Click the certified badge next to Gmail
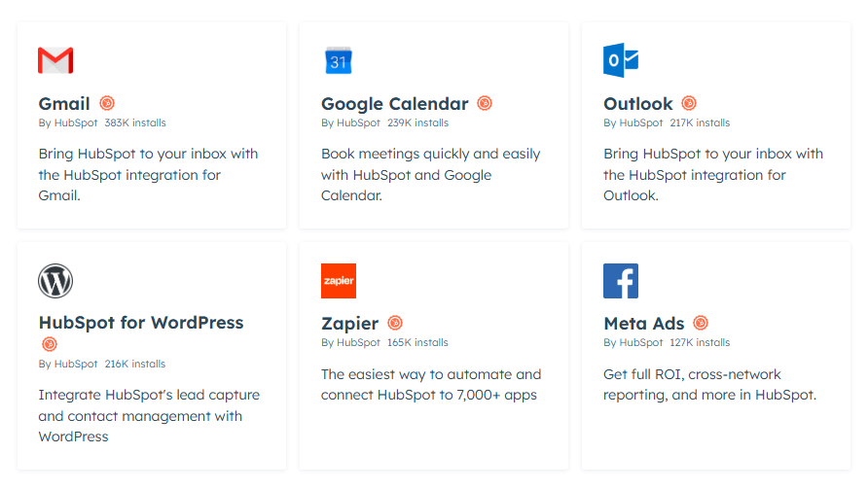Screen dimensions: 868x488 (x=107, y=103)
